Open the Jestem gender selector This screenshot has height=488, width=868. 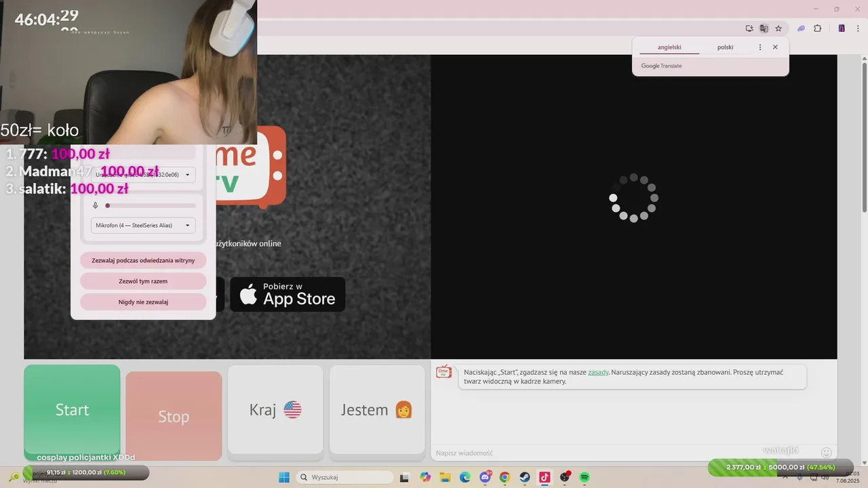pos(377,409)
